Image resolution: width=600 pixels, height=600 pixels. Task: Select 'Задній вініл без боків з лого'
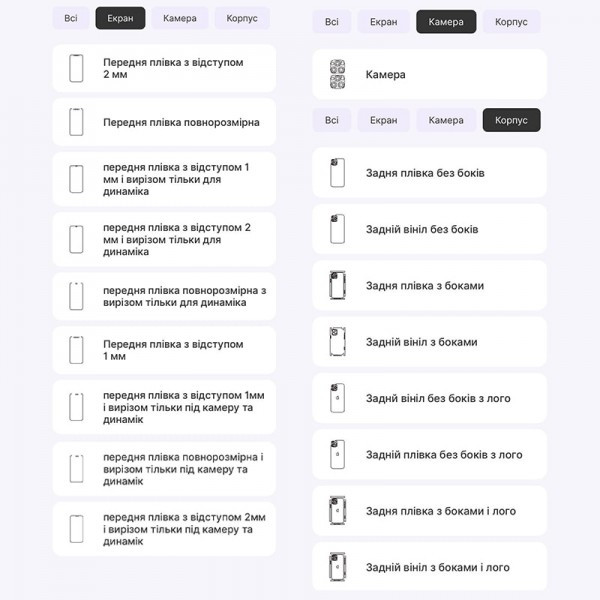(429, 398)
